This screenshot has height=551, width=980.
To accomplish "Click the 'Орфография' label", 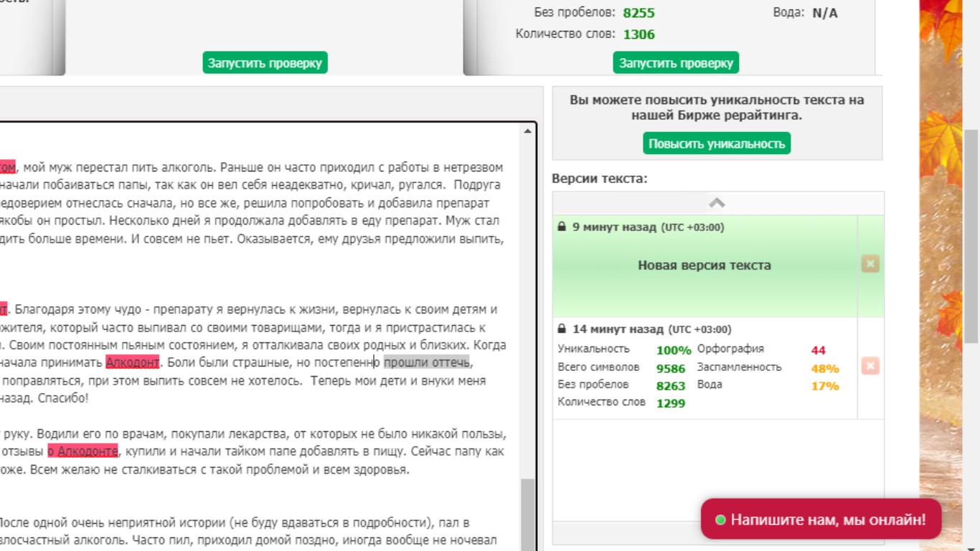I will coord(730,349).
